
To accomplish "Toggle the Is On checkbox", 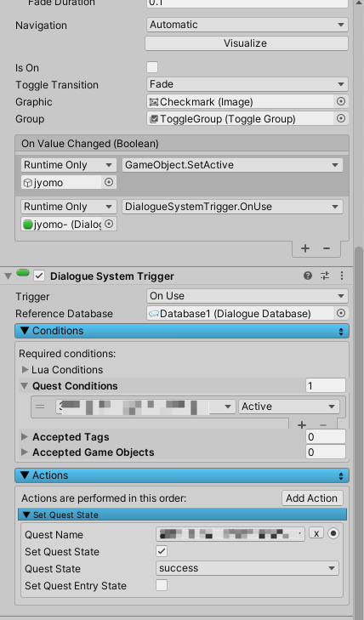I will (x=152, y=67).
